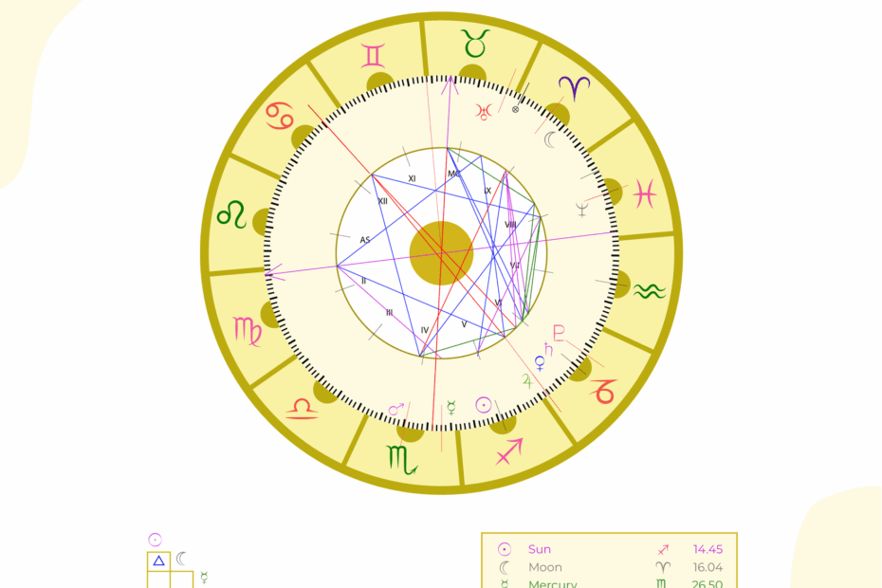This screenshot has height=588, width=882.
Task: Select house XII label in the inner wheel
Action: coord(383,201)
